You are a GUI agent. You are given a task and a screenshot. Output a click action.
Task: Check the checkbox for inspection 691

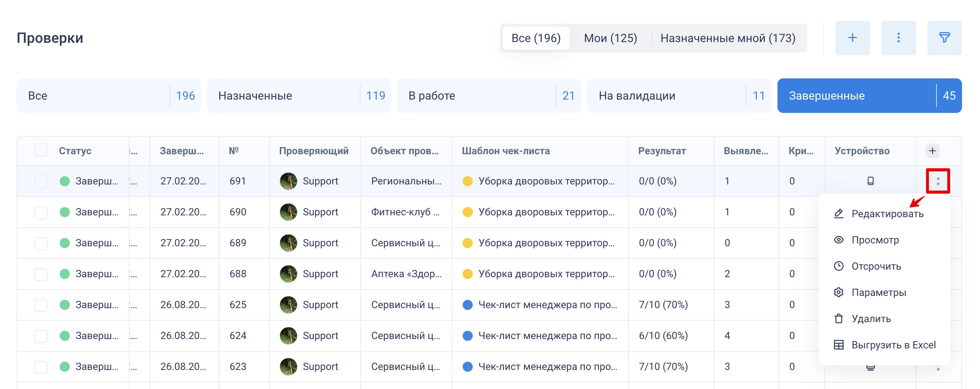click(41, 182)
